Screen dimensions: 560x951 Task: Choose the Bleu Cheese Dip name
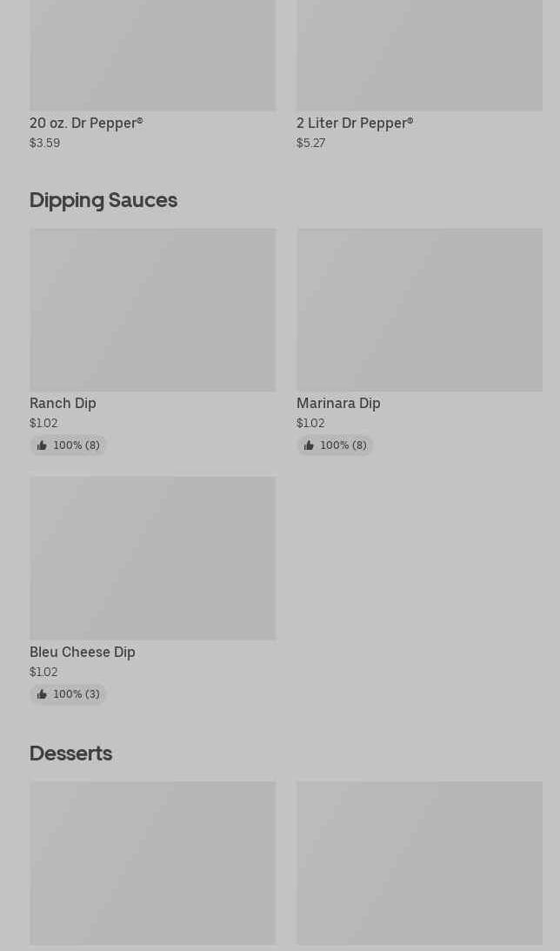(83, 653)
